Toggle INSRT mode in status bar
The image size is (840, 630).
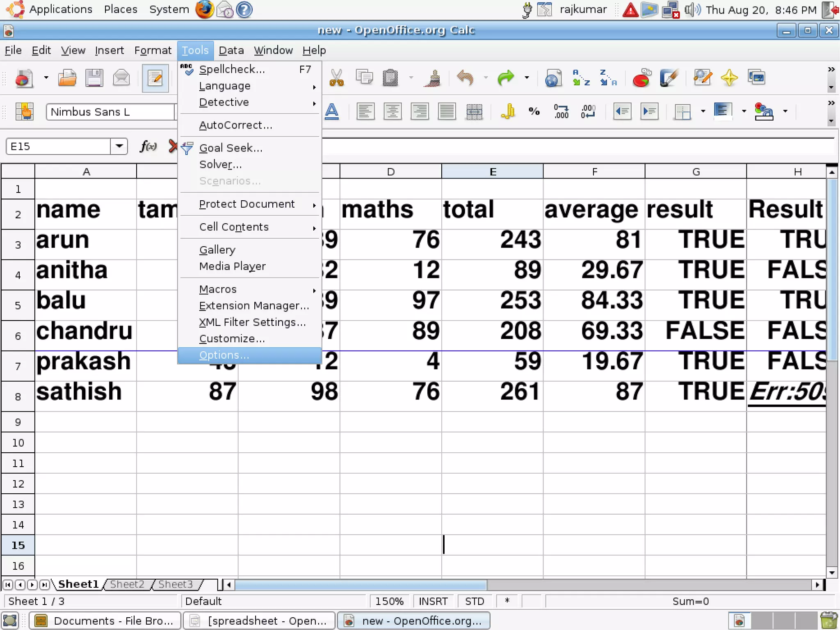(x=433, y=601)
